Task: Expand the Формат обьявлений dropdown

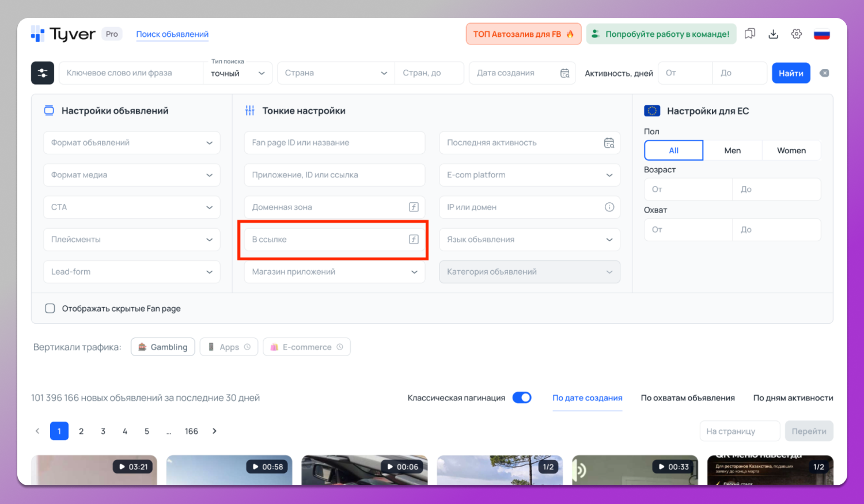Action: point(131,142)
